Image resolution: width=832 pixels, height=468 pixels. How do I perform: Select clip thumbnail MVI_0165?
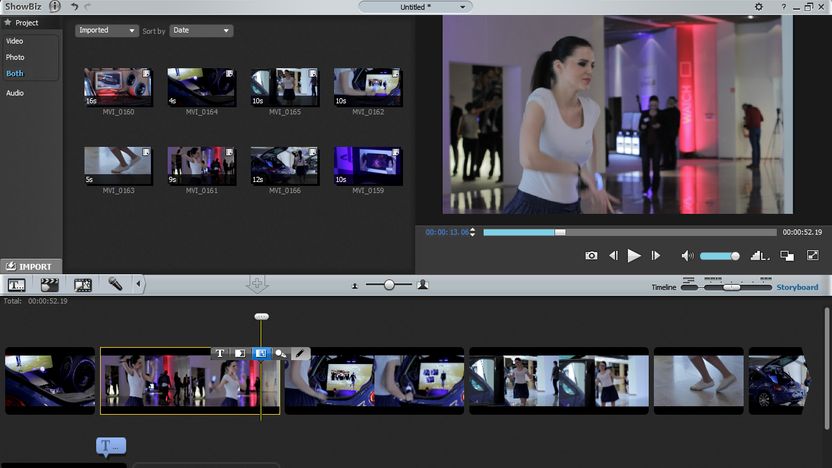(x=284, y=87)
